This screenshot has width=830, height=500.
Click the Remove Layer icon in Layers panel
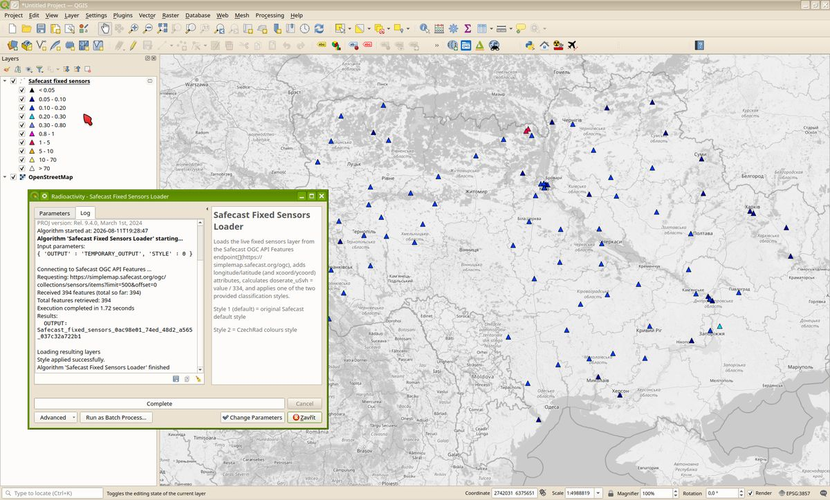[87, 69]
